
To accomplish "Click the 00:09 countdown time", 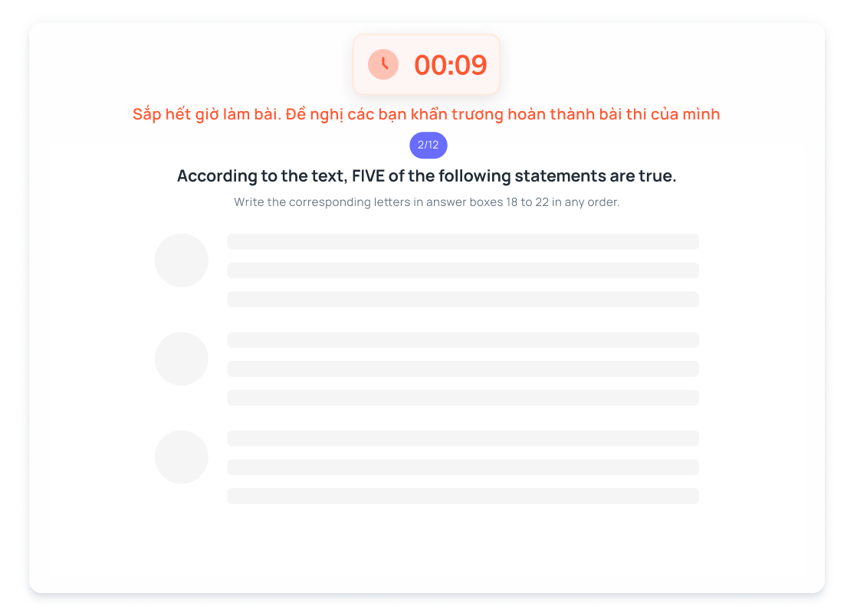I will 450,65.
